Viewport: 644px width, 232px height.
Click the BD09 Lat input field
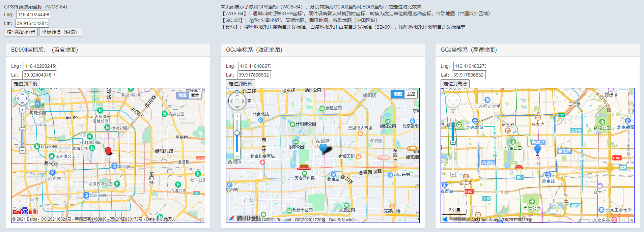coord(39,75)
